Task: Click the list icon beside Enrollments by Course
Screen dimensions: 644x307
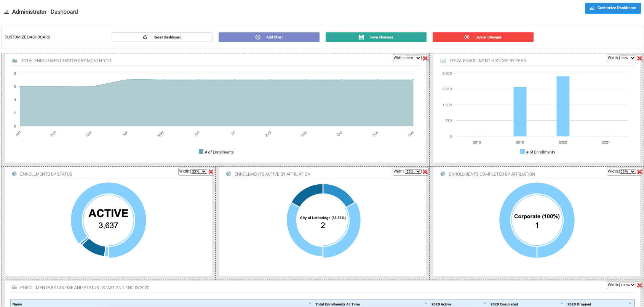Action: click(14, 288)
